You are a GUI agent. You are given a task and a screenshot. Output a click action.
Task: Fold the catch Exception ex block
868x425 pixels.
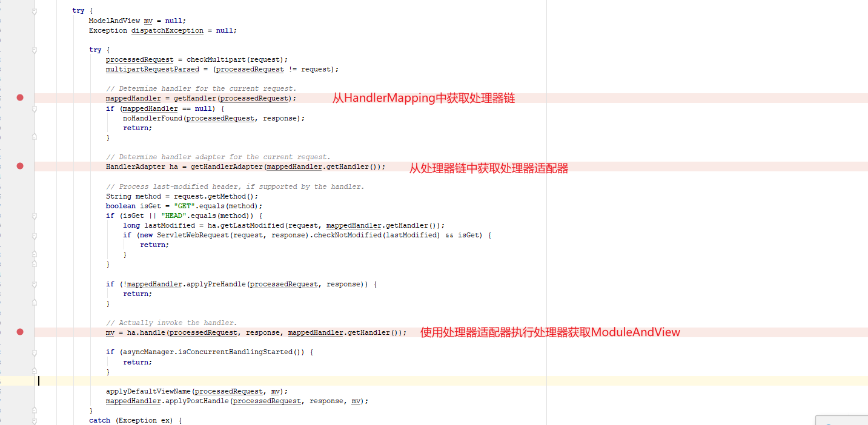35,420
